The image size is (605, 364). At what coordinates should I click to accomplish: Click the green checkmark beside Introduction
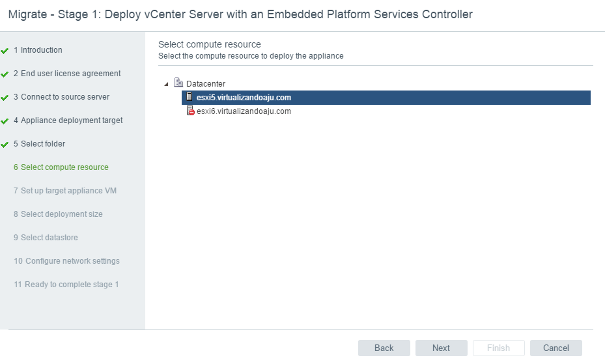5,51
